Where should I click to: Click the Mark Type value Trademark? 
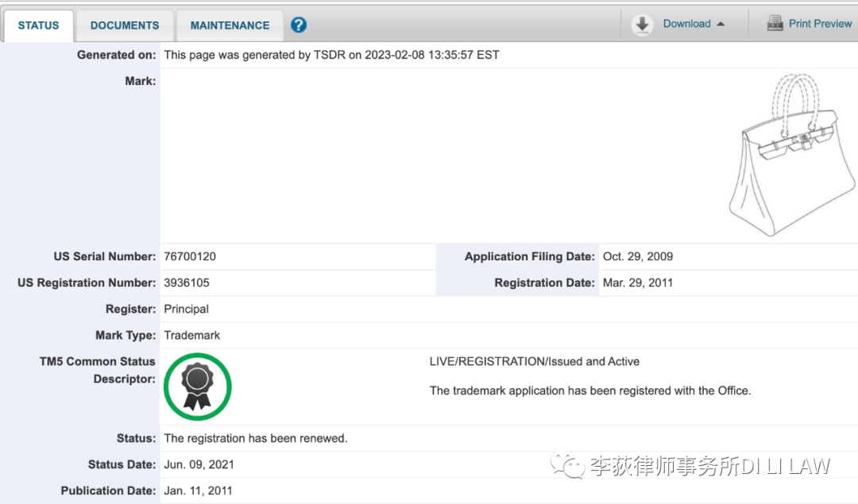[x=191, y=335]
